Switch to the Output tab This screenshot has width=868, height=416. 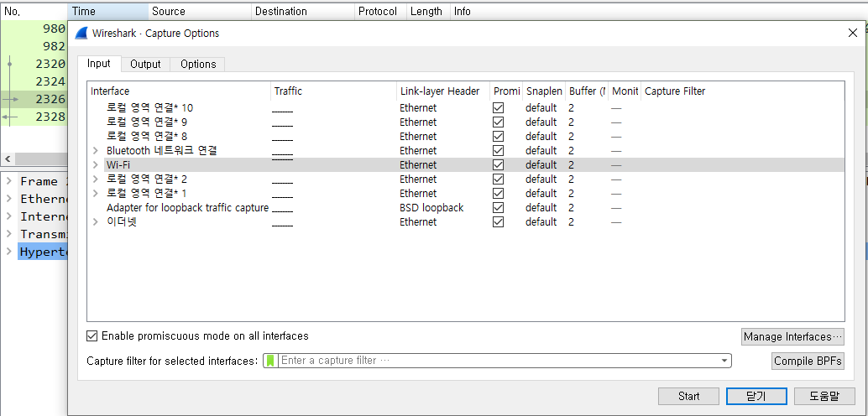145,65
